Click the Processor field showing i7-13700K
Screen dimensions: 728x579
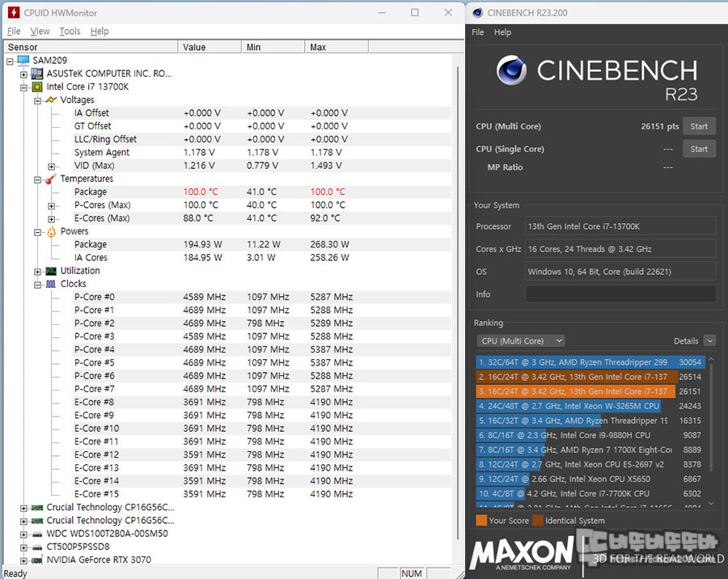(620, 226)
